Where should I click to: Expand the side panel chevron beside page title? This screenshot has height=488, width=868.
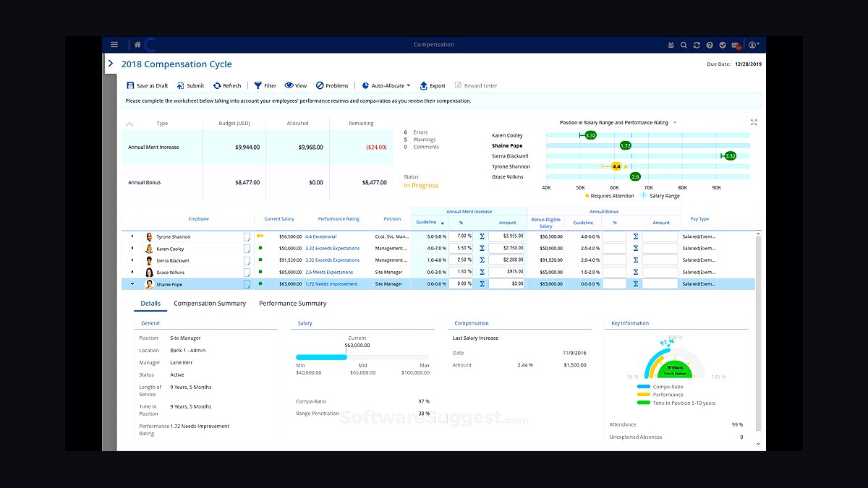point(111,64)
